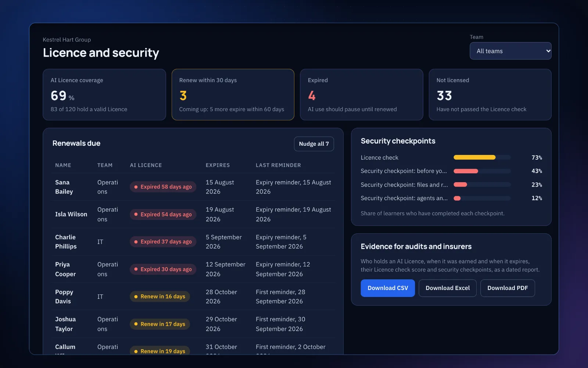Image resolution: width=588 pixels, height=368 pixels.
Task: Click the Renew in 17 days badge
Action: click(x=160, y=324)
